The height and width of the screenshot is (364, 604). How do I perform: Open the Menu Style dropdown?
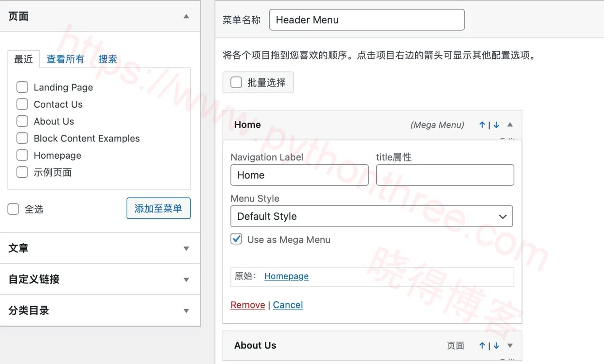click(x=372, y=216)
